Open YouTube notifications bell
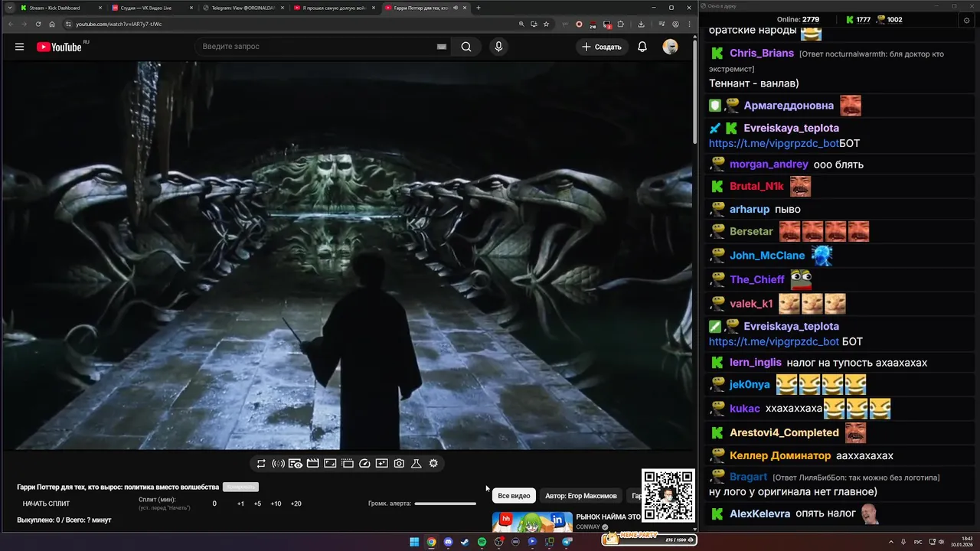Screen dimensions: 980x551 (x=642, y=47)
